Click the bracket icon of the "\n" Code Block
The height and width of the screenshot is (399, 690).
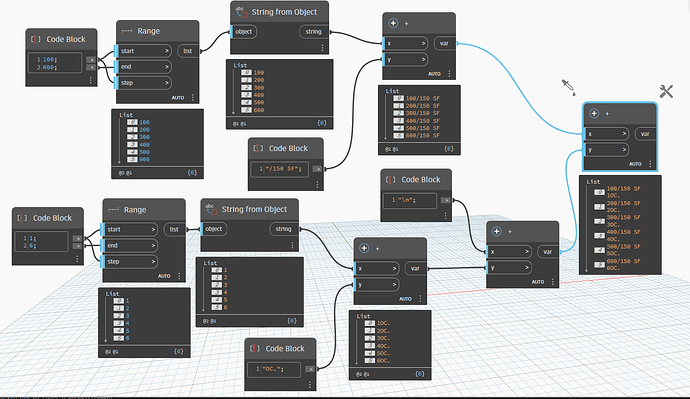point(391,179)
